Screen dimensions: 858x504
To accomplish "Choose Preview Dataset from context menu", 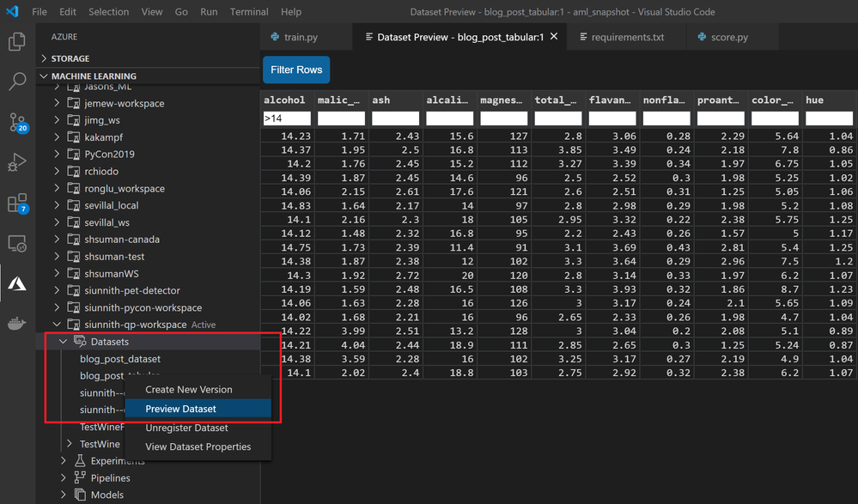I will coord(198,408).
